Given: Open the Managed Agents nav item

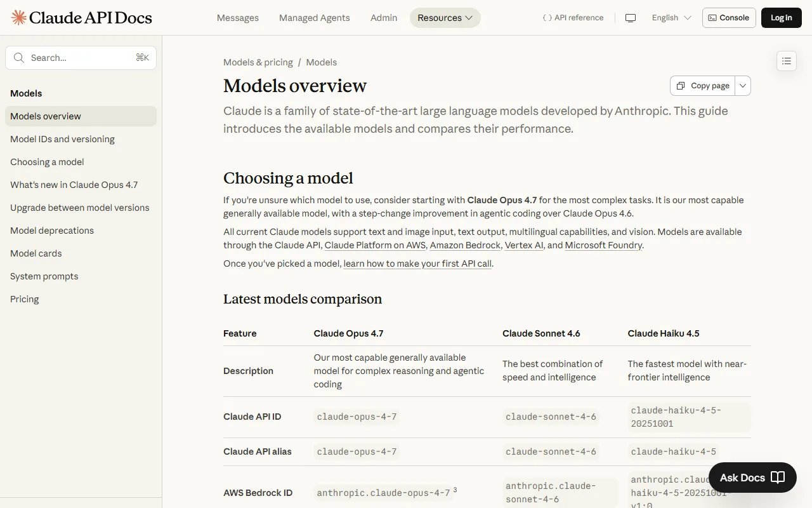Looking at the screenshot, I should pyautogui.click(x=315, y=18).
